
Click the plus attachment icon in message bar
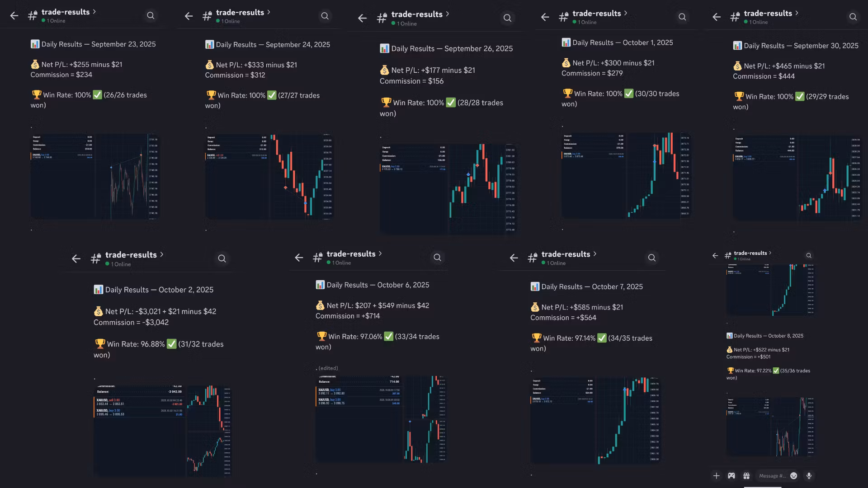(x=716, y=475)
